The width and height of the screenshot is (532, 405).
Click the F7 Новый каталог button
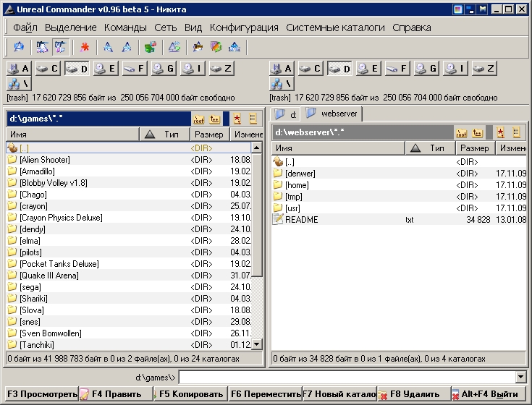[x=339, y=394]
